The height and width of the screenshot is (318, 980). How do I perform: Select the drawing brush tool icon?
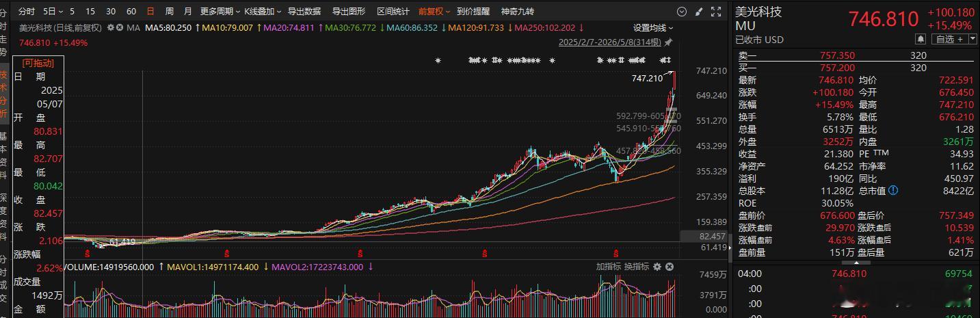click(x=698, y=12)
